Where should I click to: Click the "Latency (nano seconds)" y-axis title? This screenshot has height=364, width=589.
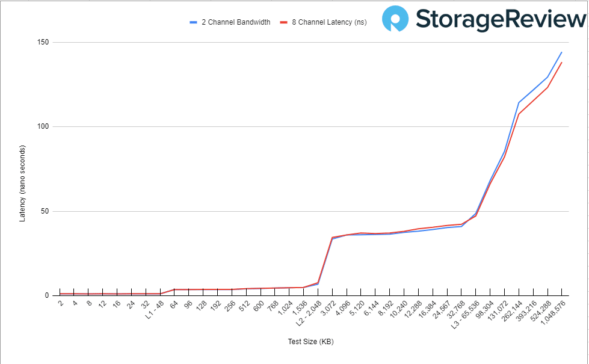click(x=22, y=184)
